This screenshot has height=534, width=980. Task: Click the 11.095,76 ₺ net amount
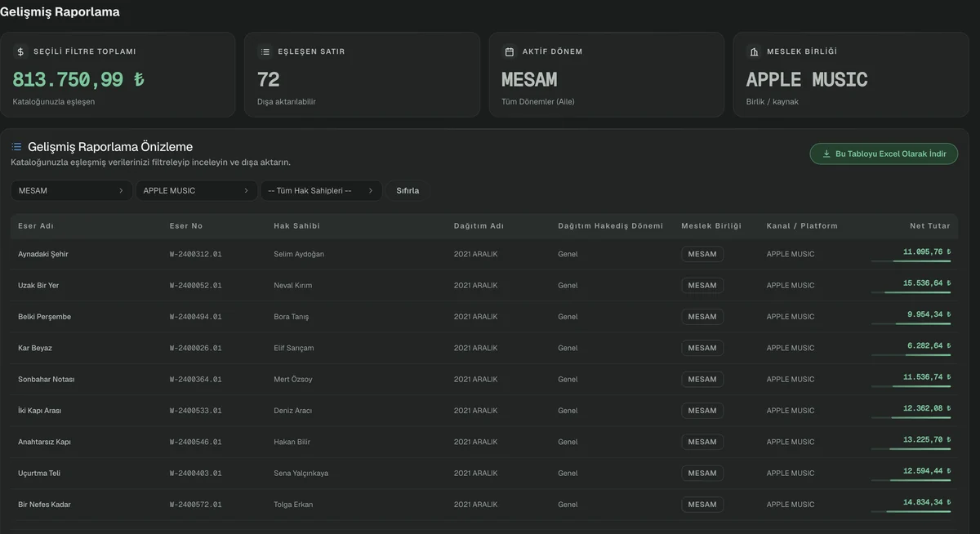[927, 252]
